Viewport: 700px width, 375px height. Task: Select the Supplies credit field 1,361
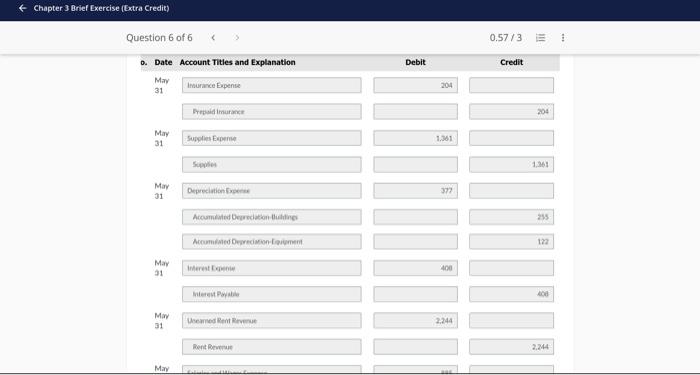point(511,164)
